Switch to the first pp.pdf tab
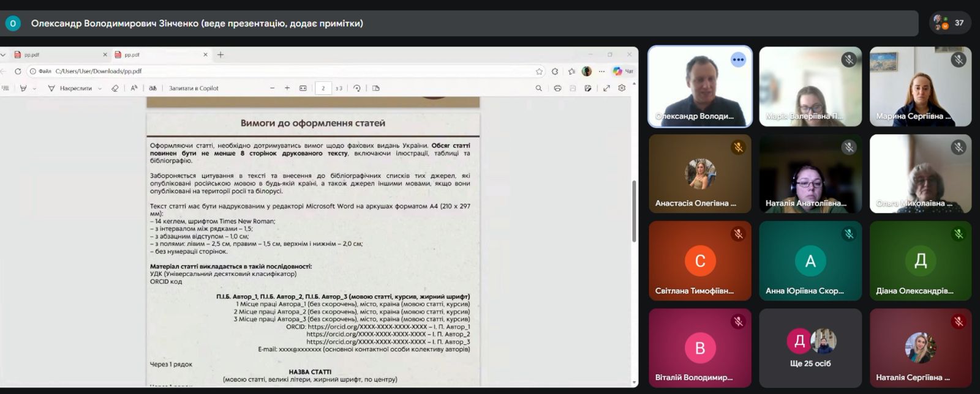Viewport: 980px width, 394px height. coord(55,54)
